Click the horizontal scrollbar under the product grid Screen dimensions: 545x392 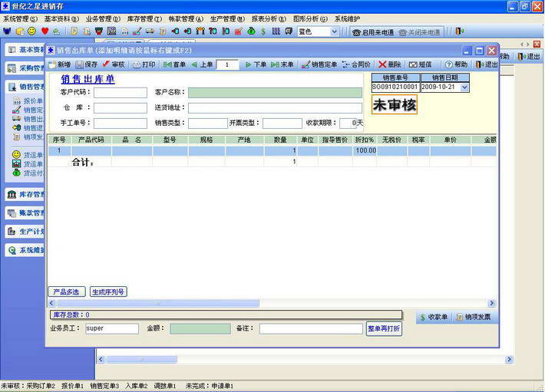(269, 304)
